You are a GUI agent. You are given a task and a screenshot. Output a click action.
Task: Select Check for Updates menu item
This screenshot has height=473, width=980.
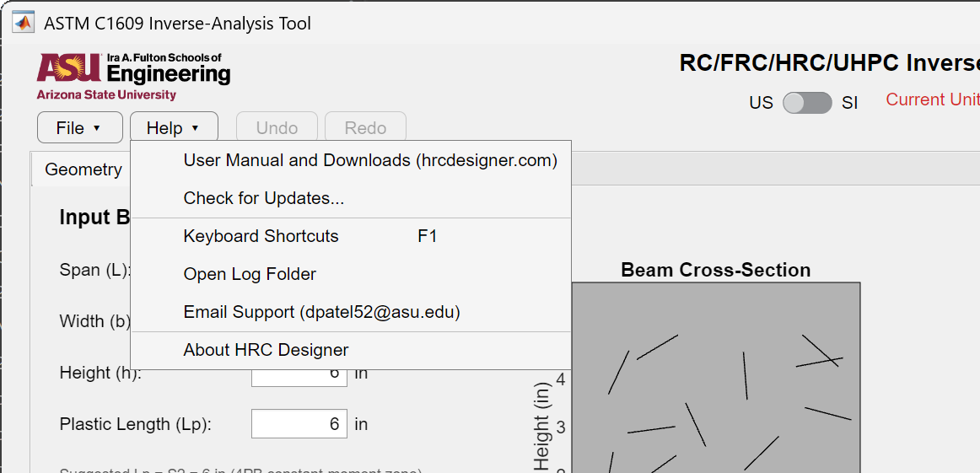coord(351,199)
